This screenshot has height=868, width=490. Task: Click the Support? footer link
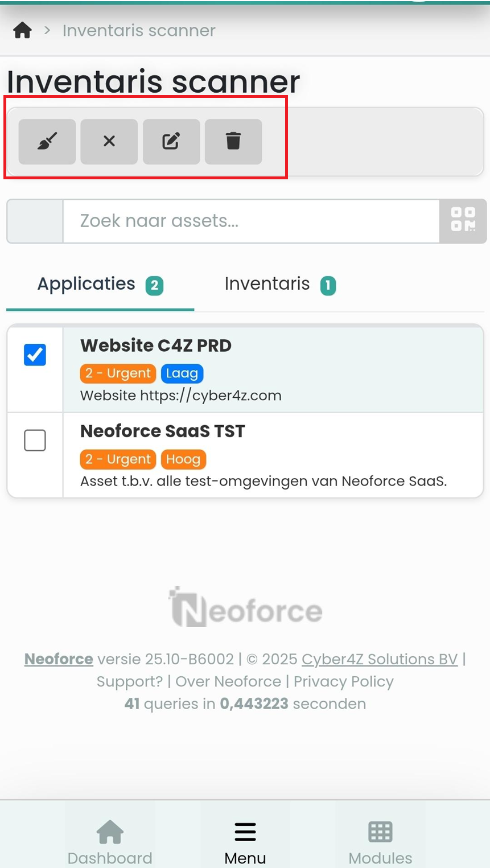(129, 681)
